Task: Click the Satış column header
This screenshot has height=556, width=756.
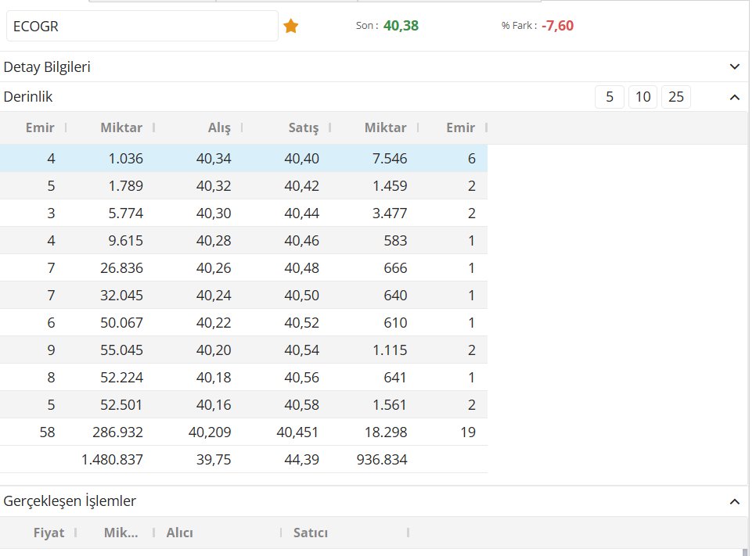Action: tap(304, 127)
